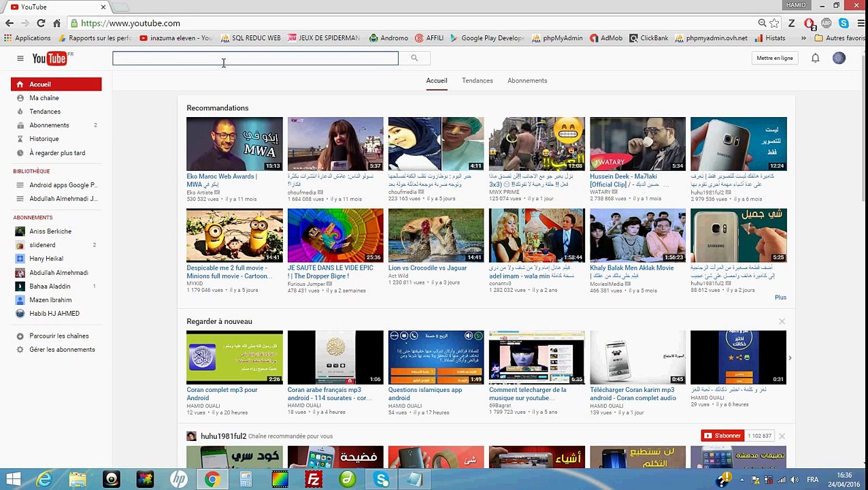
Task: Open the Historique sidebar item
Action: 44,139
